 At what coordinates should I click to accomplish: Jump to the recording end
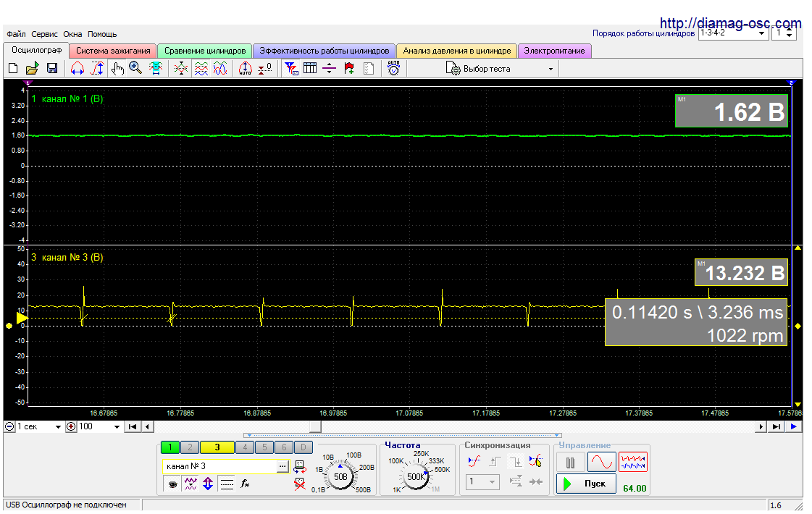[776, 427]
